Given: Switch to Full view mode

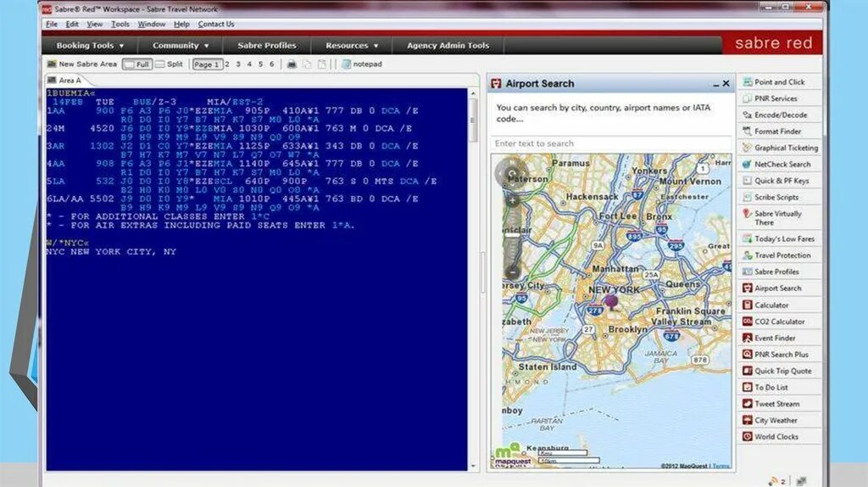Looking at the screenshot, I should point(137,64).
